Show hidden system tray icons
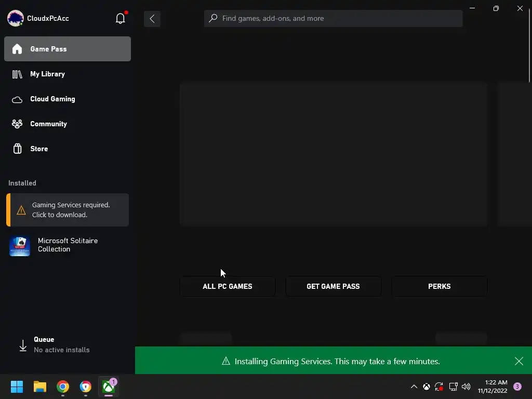532x399 pixels. 414,387
